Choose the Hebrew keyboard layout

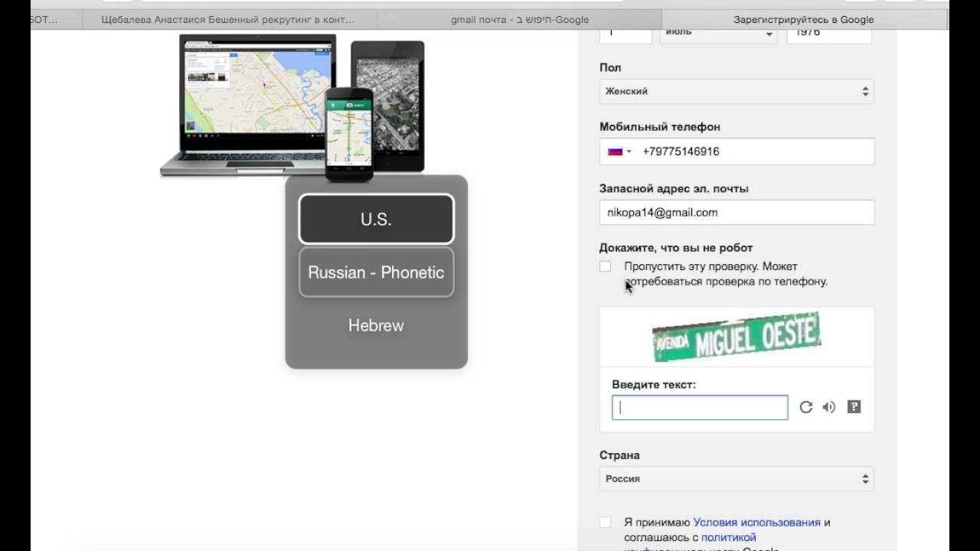376,325
